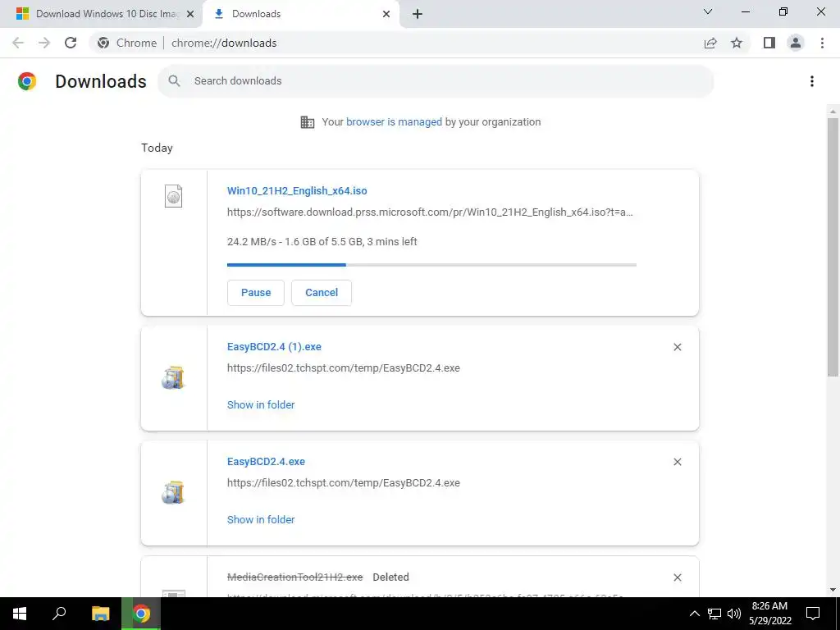Open Chrome's three-dot browser menu
This screenshot has height=630, width=840.
pyautogui.click(x=822, y=43)
